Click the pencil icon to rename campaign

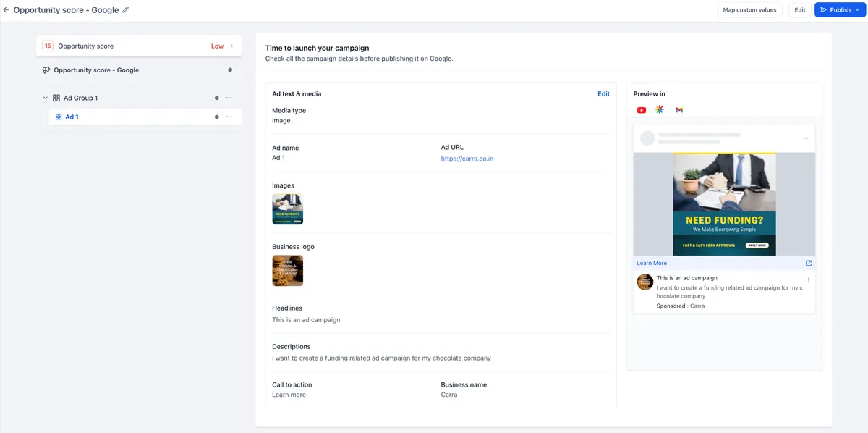(126, 10)
